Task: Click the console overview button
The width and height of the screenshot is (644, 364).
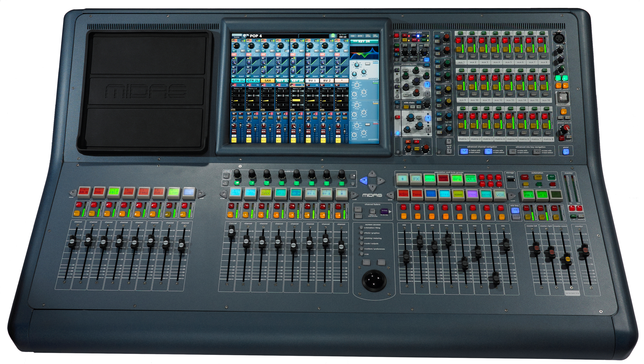Action: click(226, 176)
